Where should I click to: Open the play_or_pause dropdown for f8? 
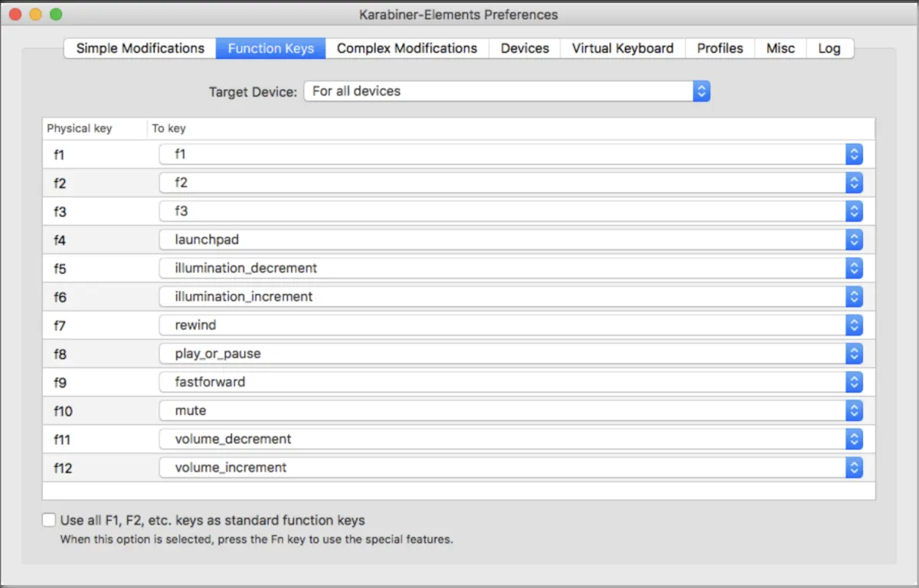[x=512, y=354]
